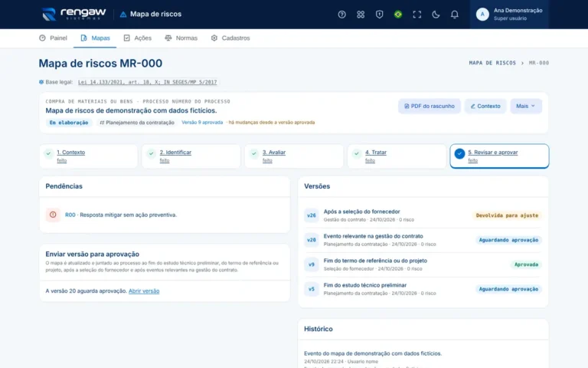Expand the Mais dropdown

(x=526, y=107)
